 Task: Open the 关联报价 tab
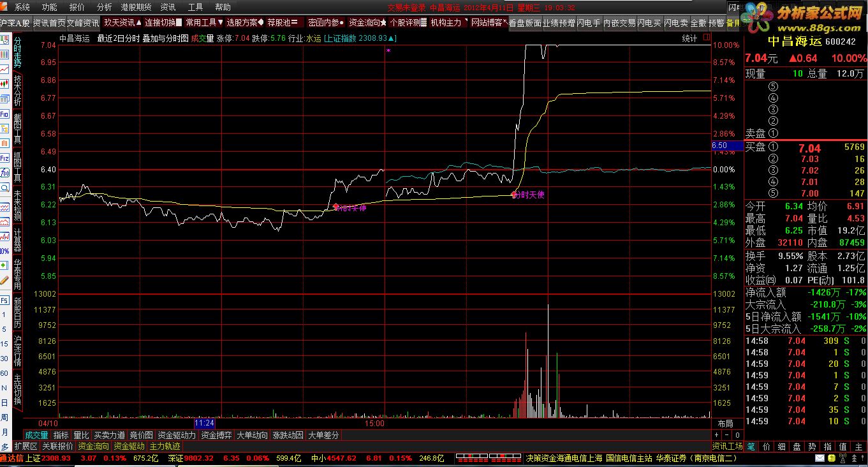(57, 447)
